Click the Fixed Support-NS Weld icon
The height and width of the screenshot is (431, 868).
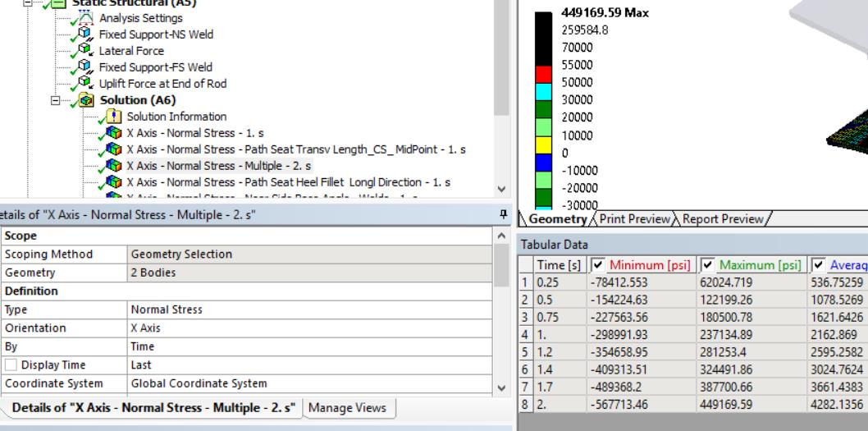pos(85,34)
